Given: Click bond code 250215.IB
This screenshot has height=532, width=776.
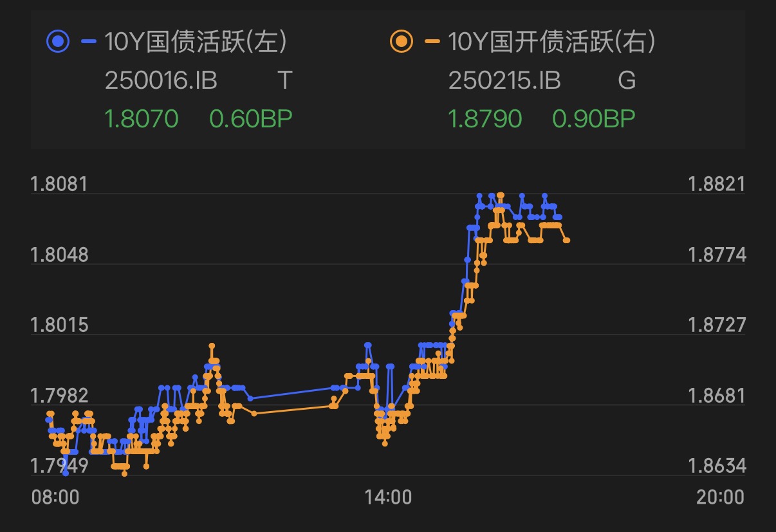Looking at the screenshot, I should pyautogui.click(x=504, y=81).
